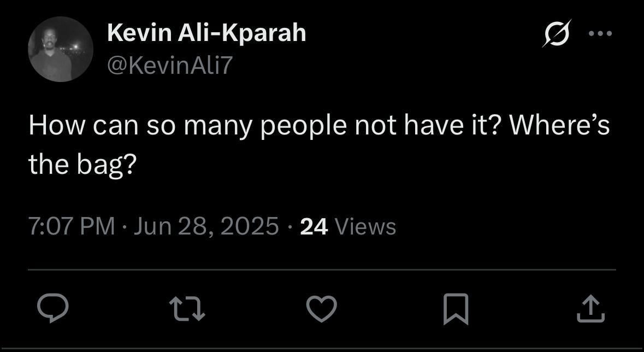Open the three-dot more options menu
The height and width of the screenshot is (352, 644).
pos(601,33)
